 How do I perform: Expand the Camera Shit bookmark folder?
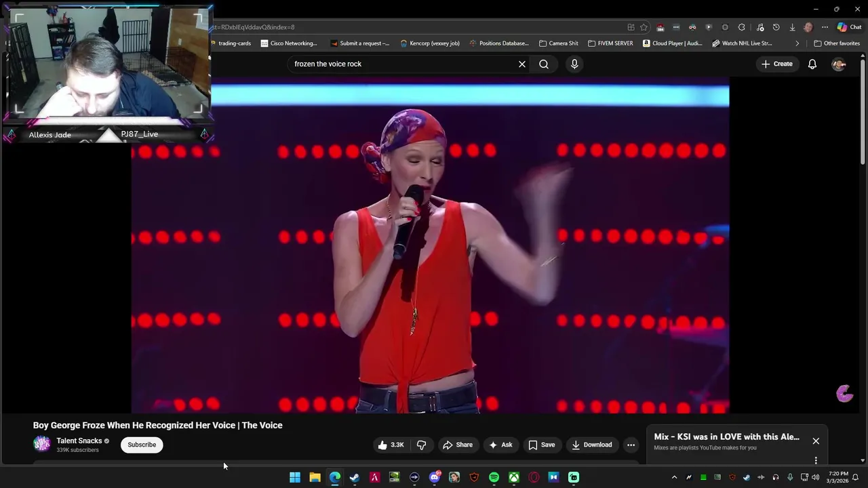click(559, 43)
